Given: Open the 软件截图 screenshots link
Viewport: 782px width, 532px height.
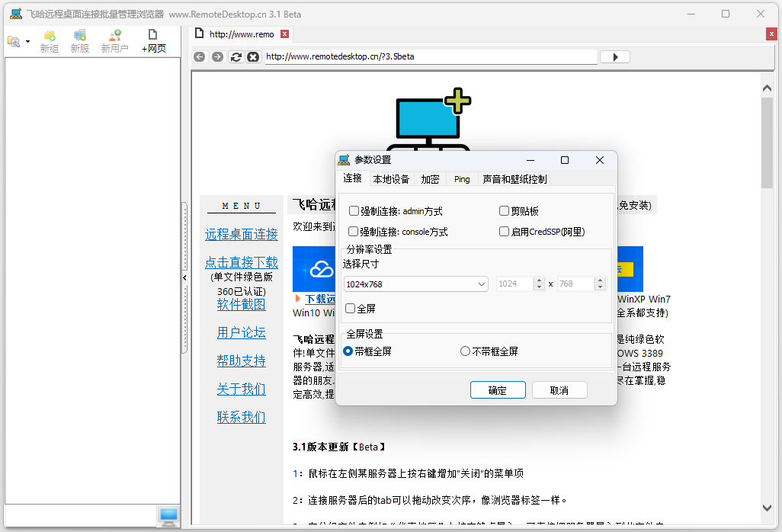Looking at the screenshot, I should click(242, 305).
